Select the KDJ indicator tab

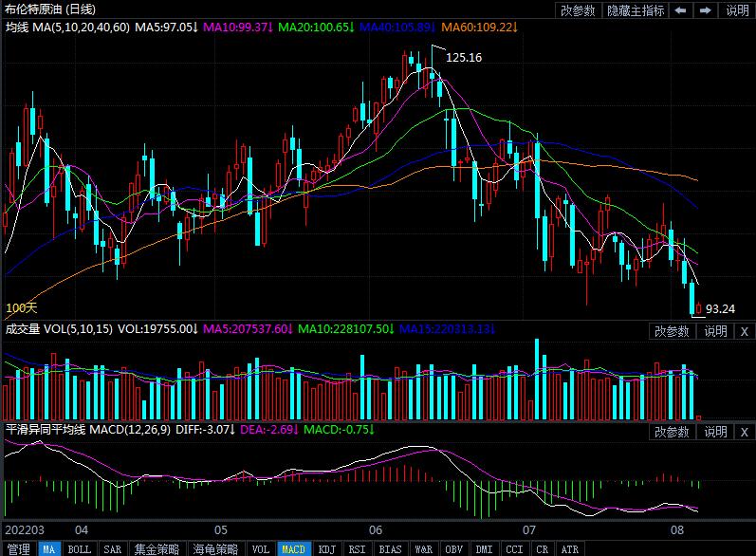click(x=326, y=548)
